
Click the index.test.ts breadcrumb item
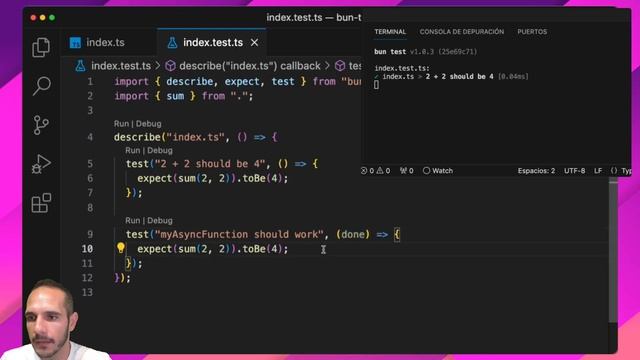pyautogui.click(x=121, y=66)
